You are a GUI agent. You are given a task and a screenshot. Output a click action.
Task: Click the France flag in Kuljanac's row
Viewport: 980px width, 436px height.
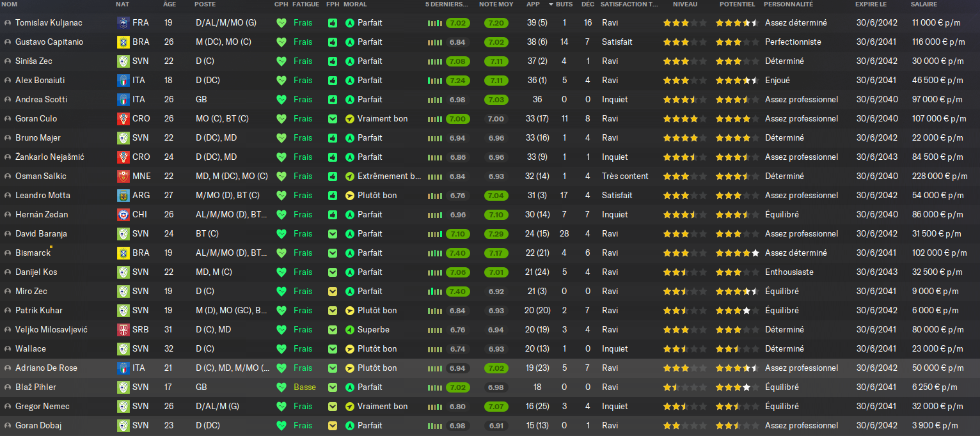(123, 23)
